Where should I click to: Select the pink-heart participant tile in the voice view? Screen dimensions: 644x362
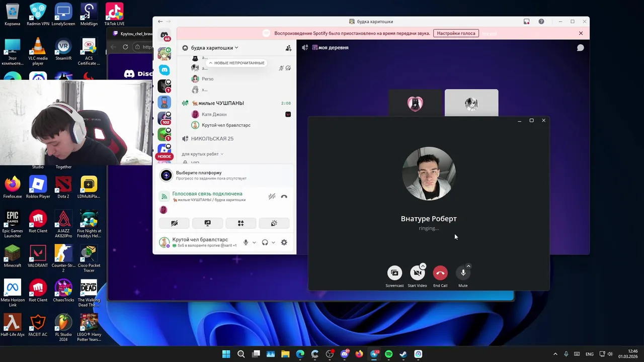(415, 104)
